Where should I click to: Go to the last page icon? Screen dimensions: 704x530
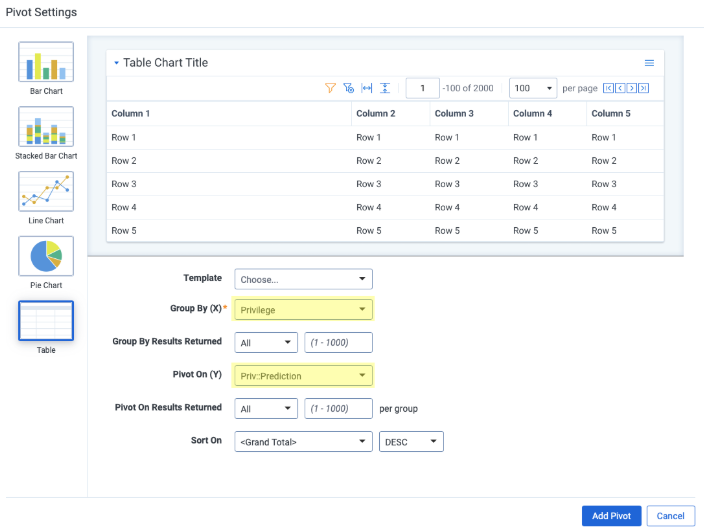tap(643, 88)
